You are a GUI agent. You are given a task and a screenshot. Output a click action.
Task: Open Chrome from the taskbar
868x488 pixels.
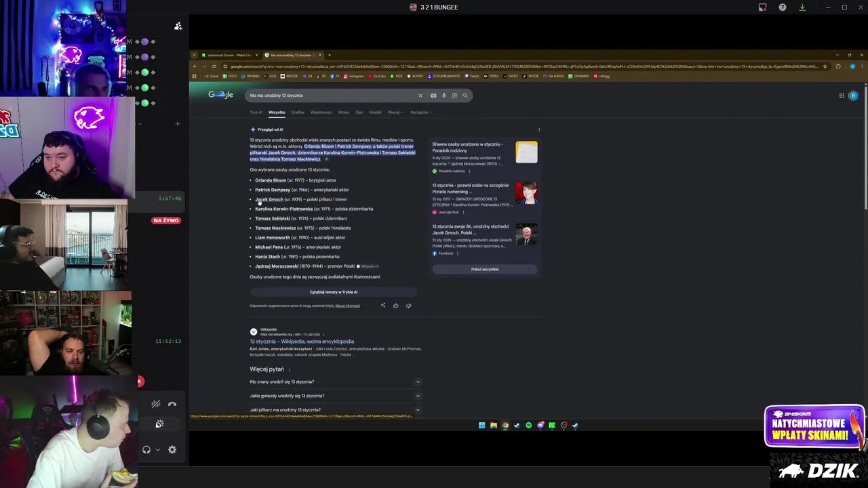click(505, 426)
